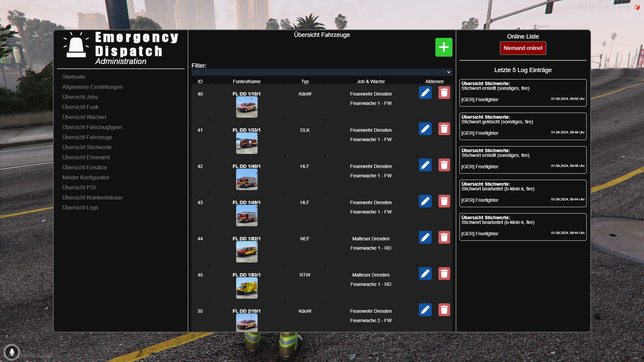Click the microphone icon in bottom corner
Screen dimensions: 644x362
(12, 352)
